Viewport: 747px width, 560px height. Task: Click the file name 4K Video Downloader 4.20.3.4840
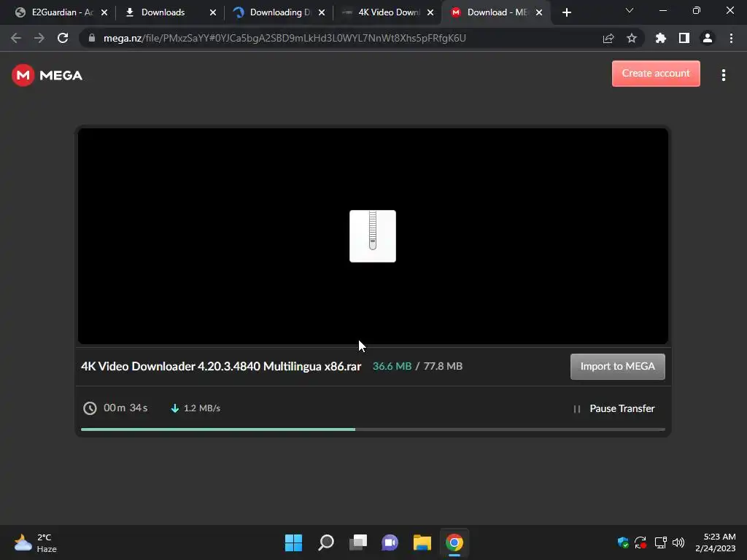pos(221,366)
